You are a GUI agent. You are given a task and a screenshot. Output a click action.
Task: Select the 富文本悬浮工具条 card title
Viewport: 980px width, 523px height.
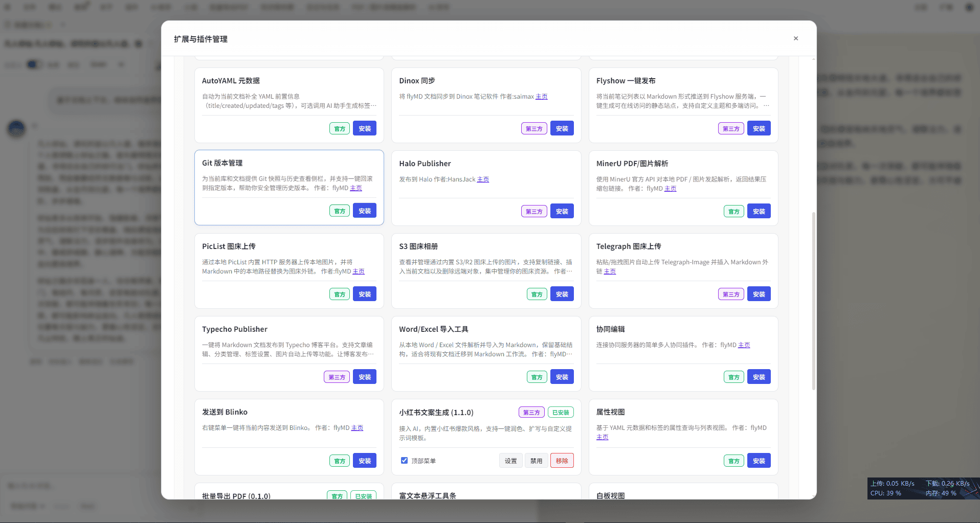428,495
